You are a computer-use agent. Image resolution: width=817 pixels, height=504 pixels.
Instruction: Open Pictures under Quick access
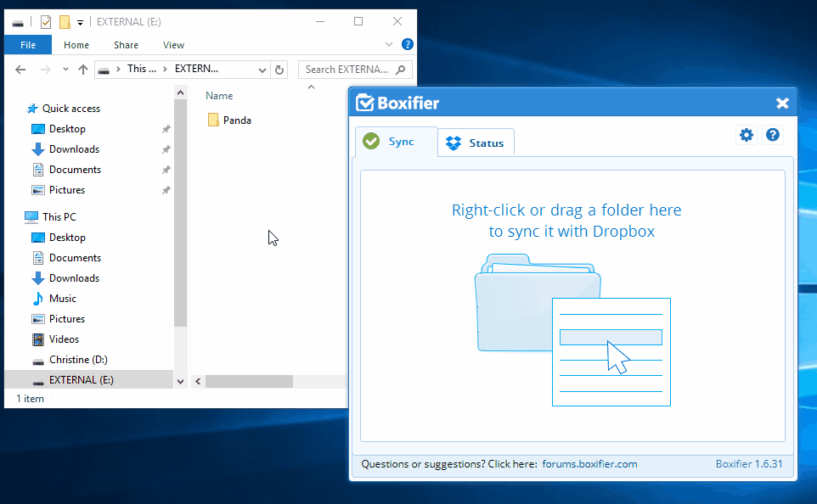coord(67,189)
